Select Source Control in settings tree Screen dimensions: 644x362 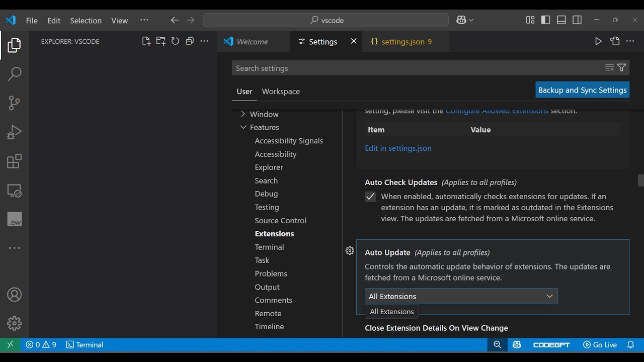point(280,220)
